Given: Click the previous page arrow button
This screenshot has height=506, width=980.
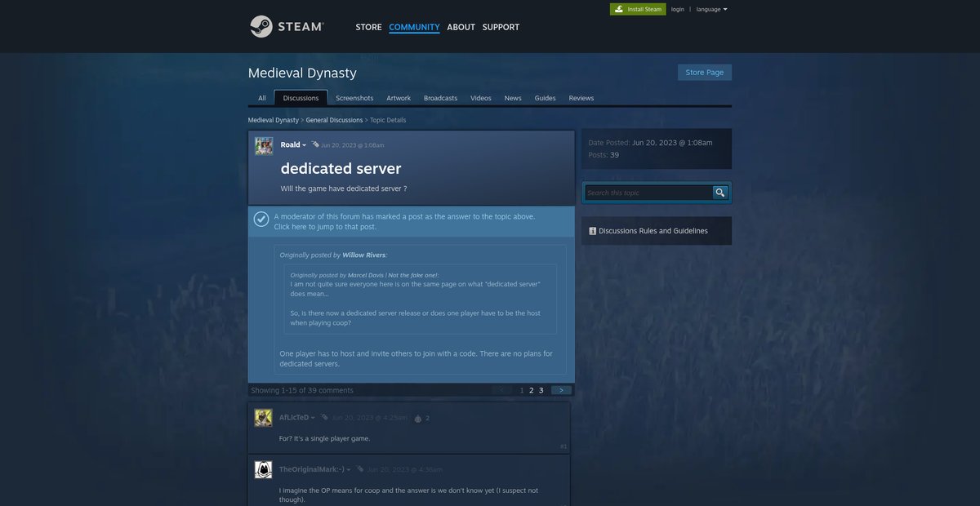Looking at the screenshot, I should coord(503,390).
